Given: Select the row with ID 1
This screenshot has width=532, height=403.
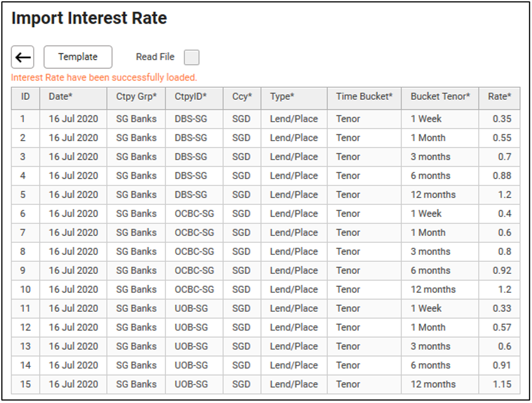Looking at the screenshot, I should point(23,119).
